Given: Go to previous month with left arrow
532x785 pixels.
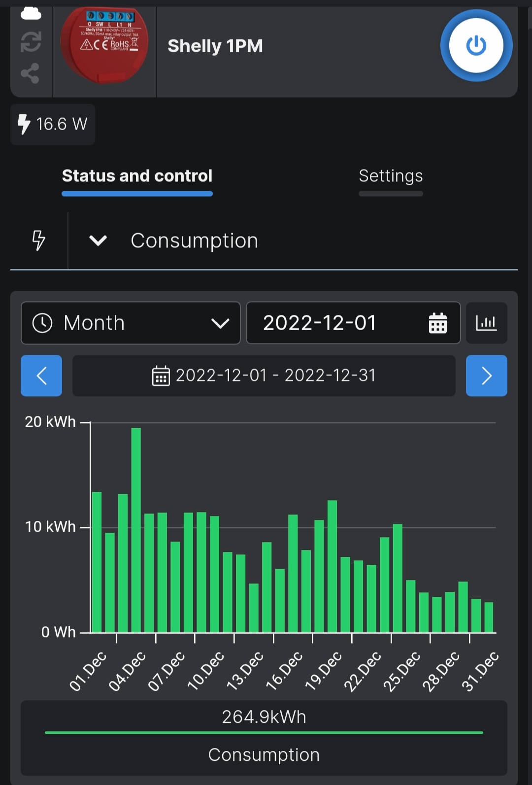Looking at the screenshot, I should pyautogui.click(x=41, y=375).
